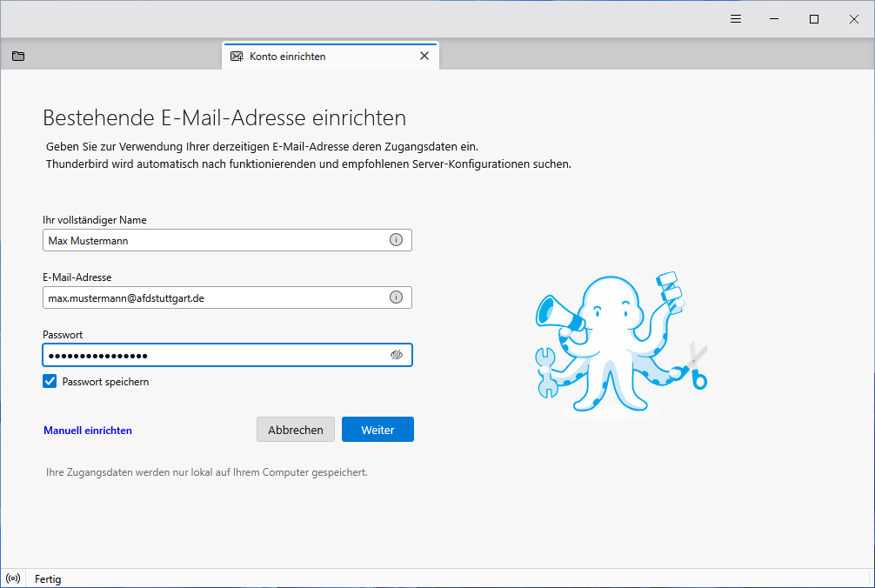Screen dimensions: 875x588
Task: Click the online status icon in status bar
Action: pos(13,578)
